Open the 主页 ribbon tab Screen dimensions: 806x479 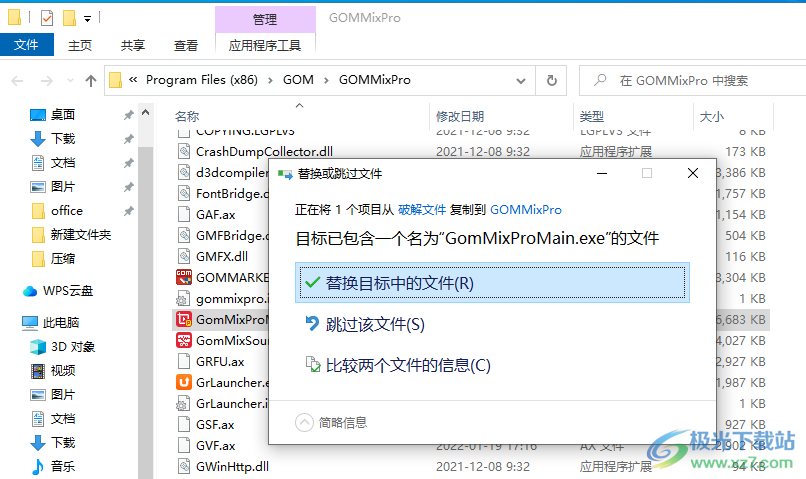point(80,46)
